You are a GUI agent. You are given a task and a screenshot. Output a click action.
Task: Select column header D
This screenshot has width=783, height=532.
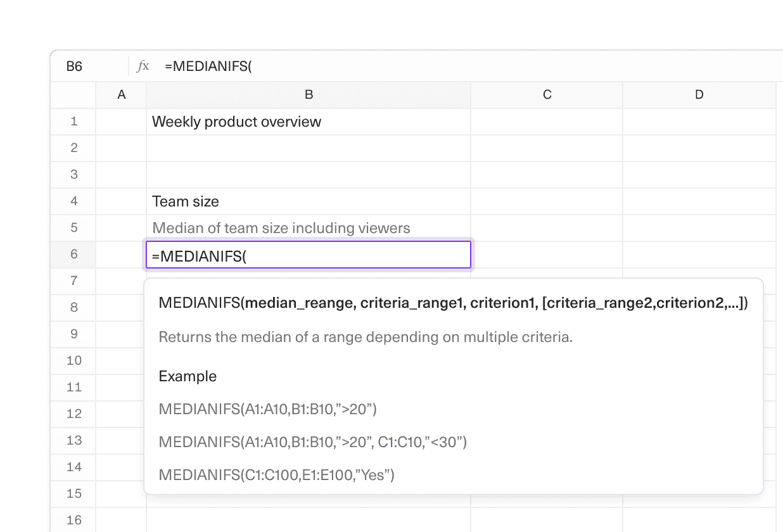tap(699, 94)
